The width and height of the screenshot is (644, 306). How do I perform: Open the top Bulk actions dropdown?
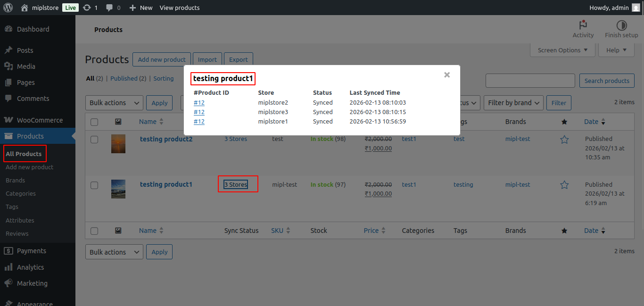[x=114, y=103]
